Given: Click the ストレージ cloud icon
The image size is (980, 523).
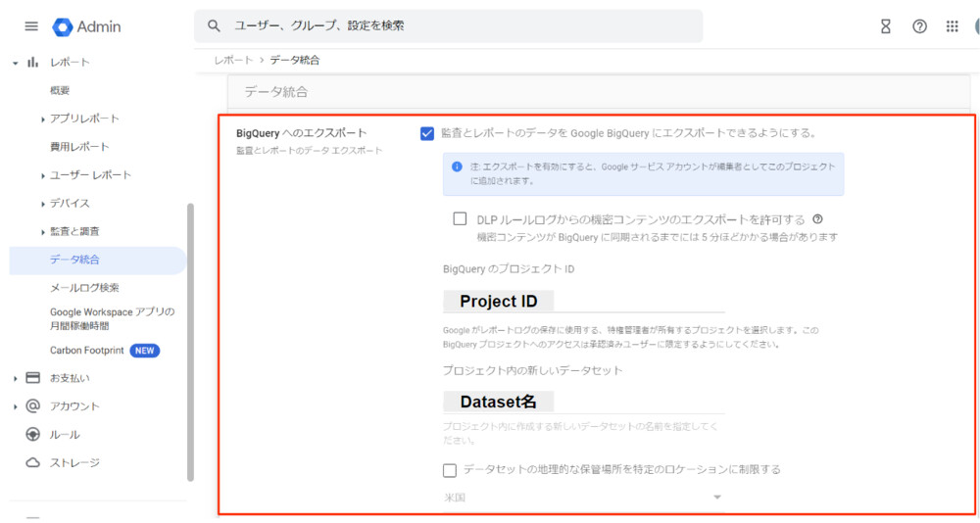Looking at the screenshot, I should 32,462.
